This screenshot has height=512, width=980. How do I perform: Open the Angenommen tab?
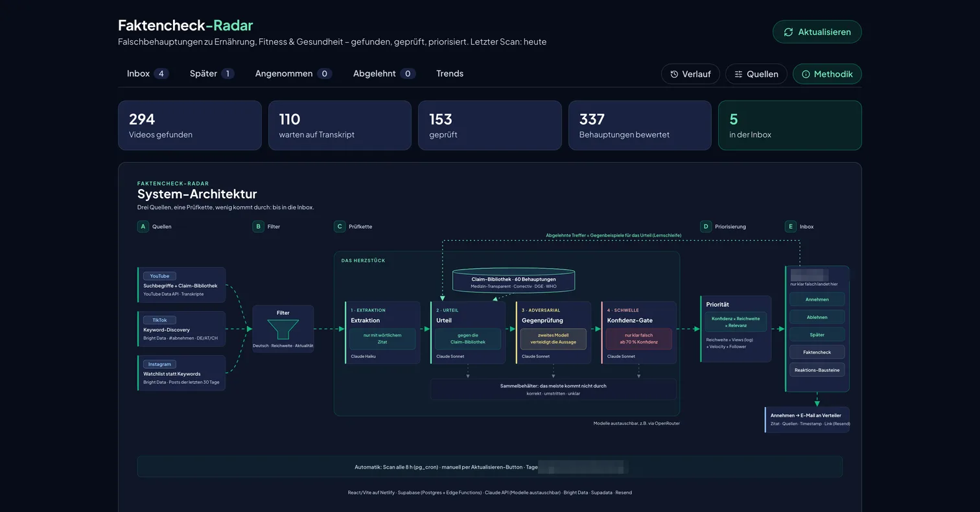[x=294, y=73]
